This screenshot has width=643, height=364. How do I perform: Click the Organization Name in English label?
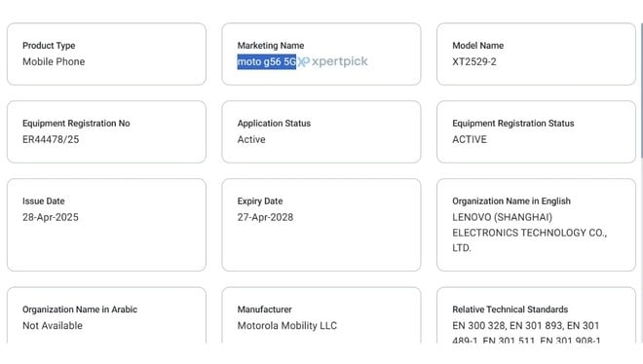[x=511, y=201]
